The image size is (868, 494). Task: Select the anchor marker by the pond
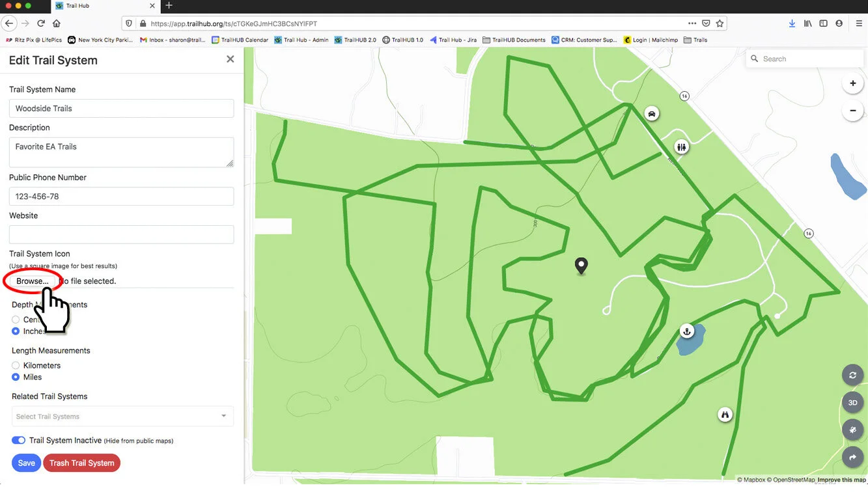(x=686, y=331)
